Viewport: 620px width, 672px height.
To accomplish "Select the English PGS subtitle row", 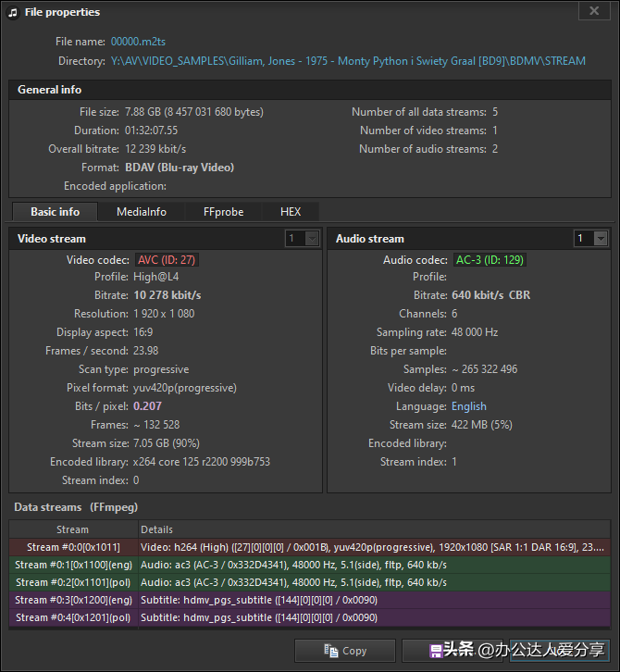I will [x=310, y=600].
